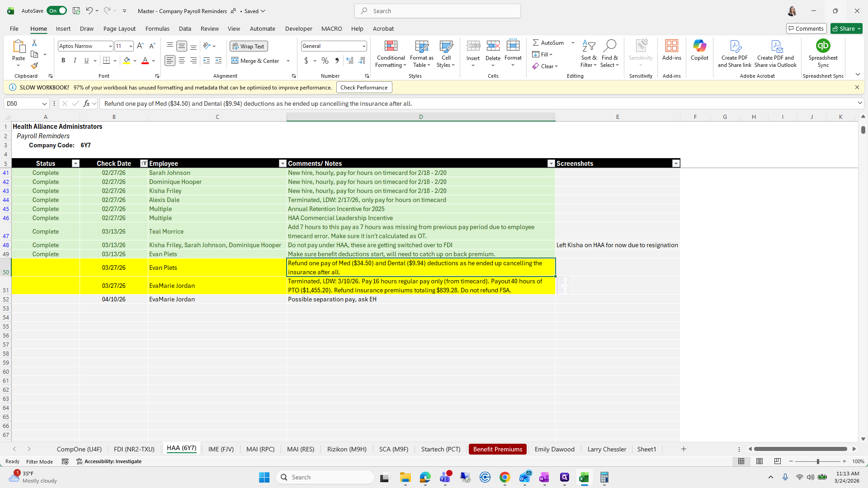The width and height of the screenshot is (868, 488).
Task: Toggle Bold formatting on
Action: coord(63,61)
